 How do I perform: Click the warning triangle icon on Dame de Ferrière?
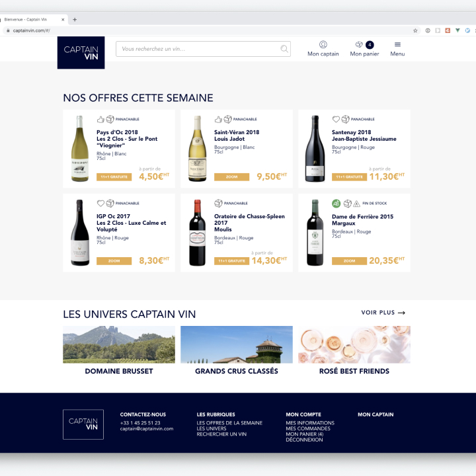click(357, 204)
